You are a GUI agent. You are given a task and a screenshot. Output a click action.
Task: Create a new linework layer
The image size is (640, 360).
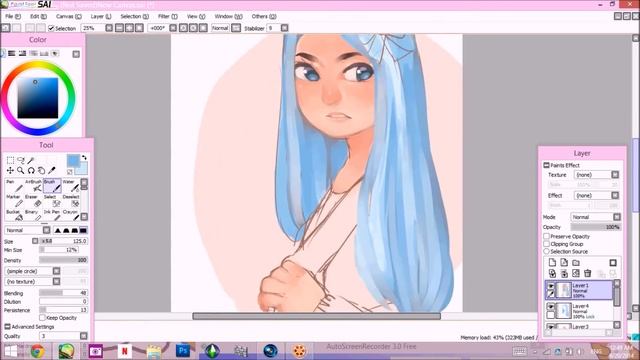point(564,262)
